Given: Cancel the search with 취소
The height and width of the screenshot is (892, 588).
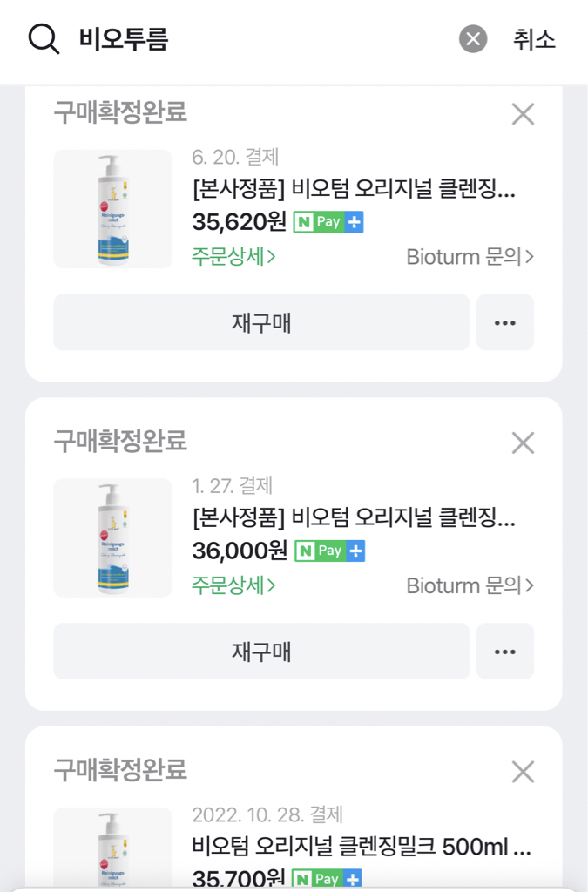Looking at the screenshot, I should [x=534, y=39].
